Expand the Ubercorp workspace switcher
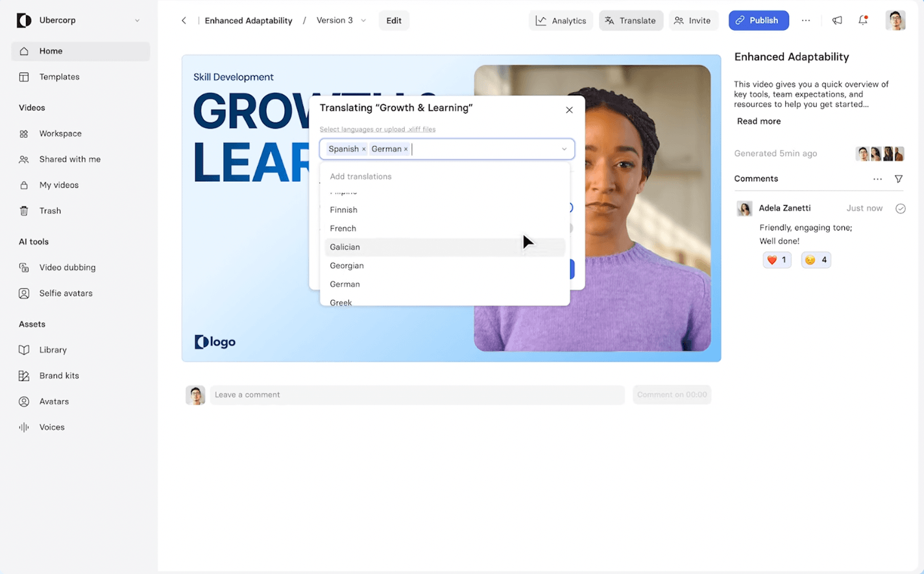Image resolution: width=924 pixels, height=574 pixels. 137,21
